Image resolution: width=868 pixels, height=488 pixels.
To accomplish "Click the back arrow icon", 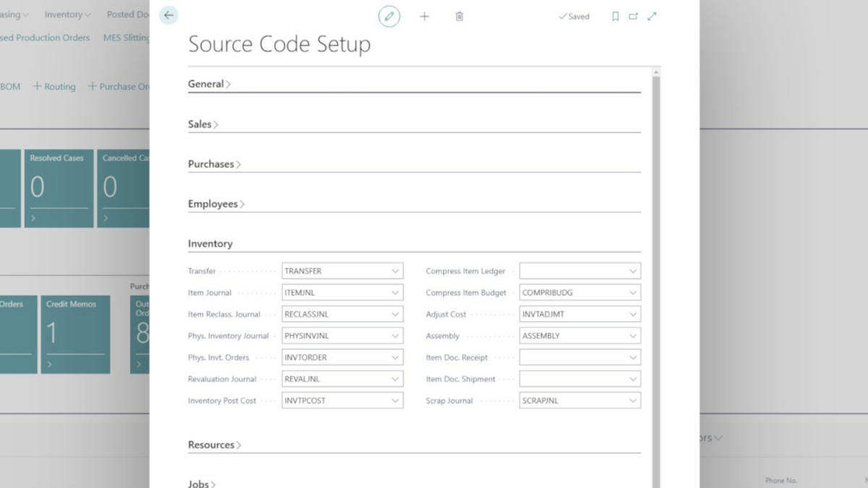I will (169, 15).
